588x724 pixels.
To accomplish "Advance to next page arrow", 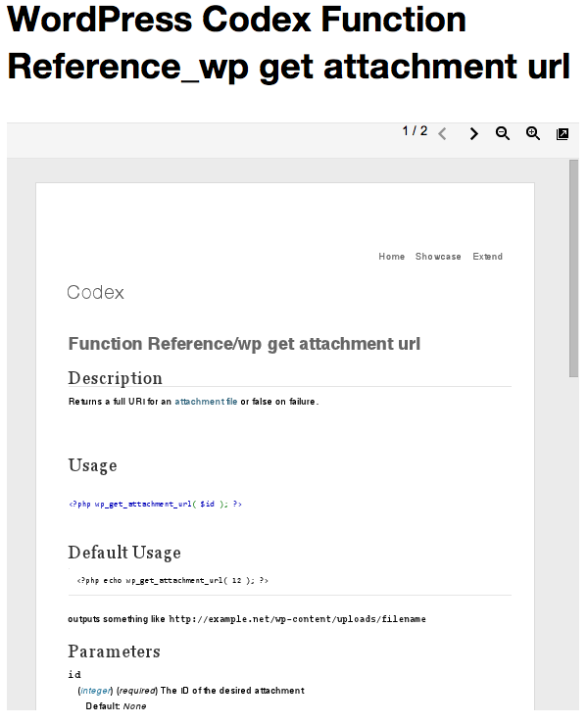I will pyautogui.click(x=473, y=134).
